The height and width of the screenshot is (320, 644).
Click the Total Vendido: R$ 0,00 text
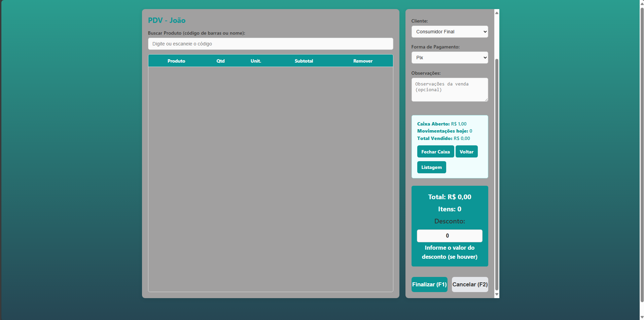(x=443, y=138)
